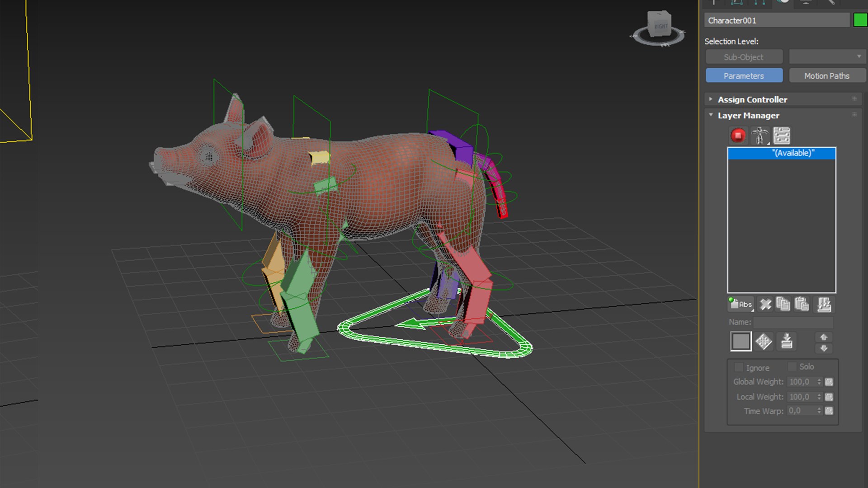Screen dimensions: 868x488
Task: Click the Assign Controller rollout drag handle
Action: pos(854,99)
